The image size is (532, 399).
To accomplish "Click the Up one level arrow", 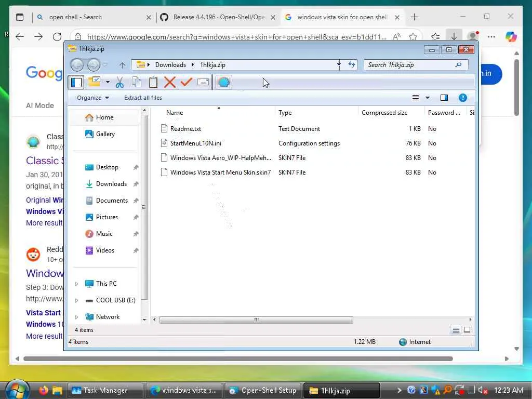I will 122,65.
